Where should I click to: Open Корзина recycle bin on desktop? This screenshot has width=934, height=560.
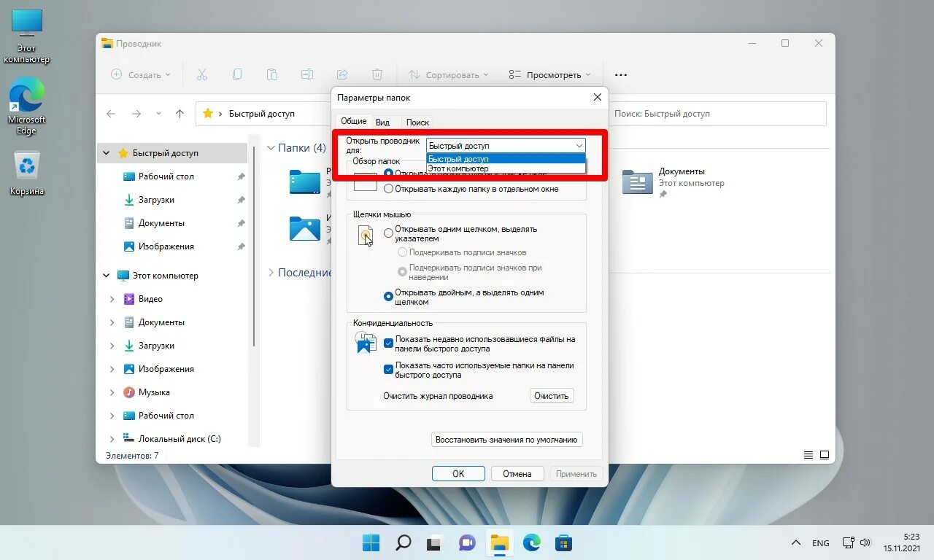27,174
